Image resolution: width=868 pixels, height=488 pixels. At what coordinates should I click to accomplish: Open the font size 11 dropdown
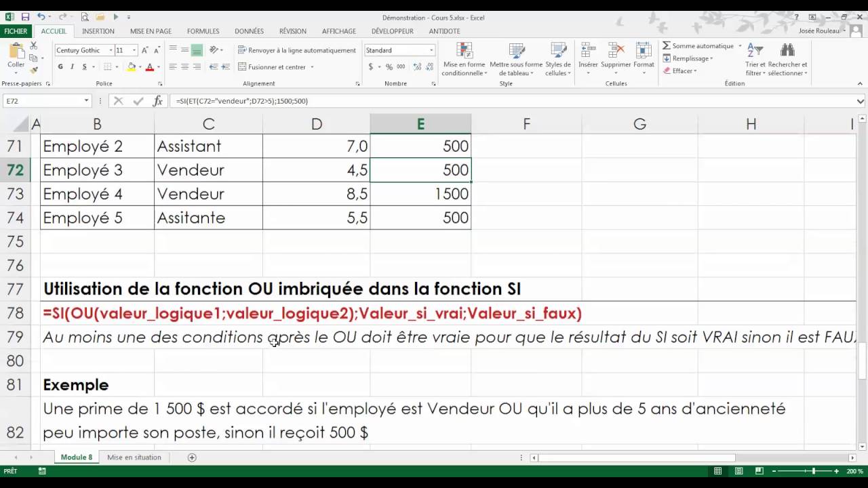click(134, 50)
